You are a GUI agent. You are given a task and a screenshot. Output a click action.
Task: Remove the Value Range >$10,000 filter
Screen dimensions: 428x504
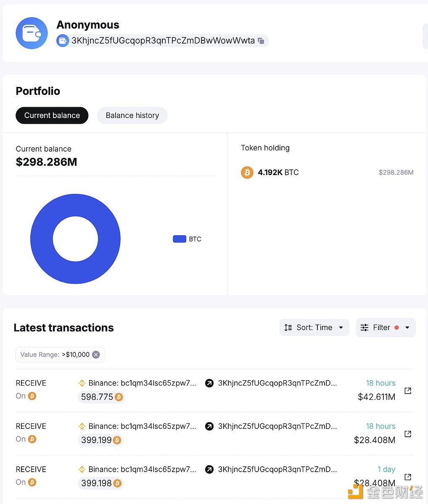coord(96,354)
